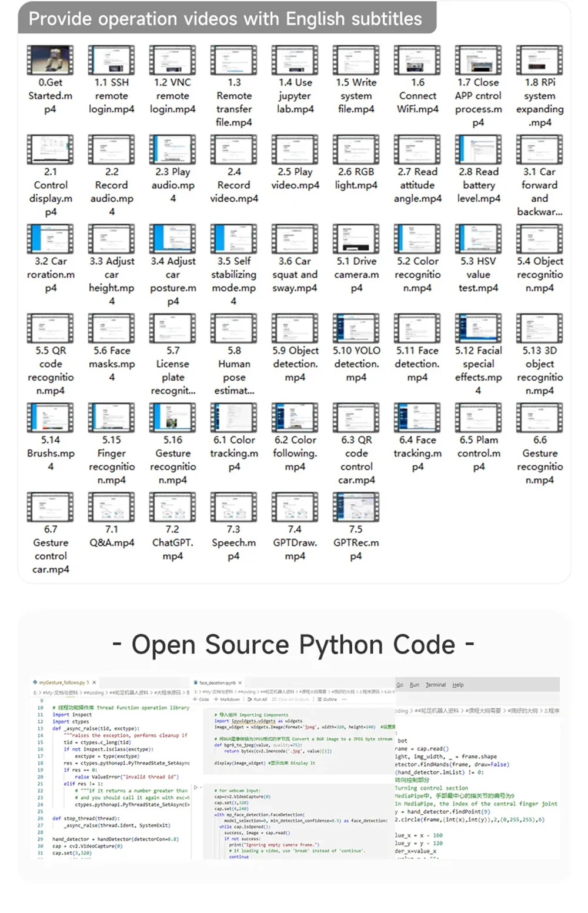Open the 2.3 Play audio.mp4 file
The width and height of the screenshot is (588, 913).
(173, 149)
